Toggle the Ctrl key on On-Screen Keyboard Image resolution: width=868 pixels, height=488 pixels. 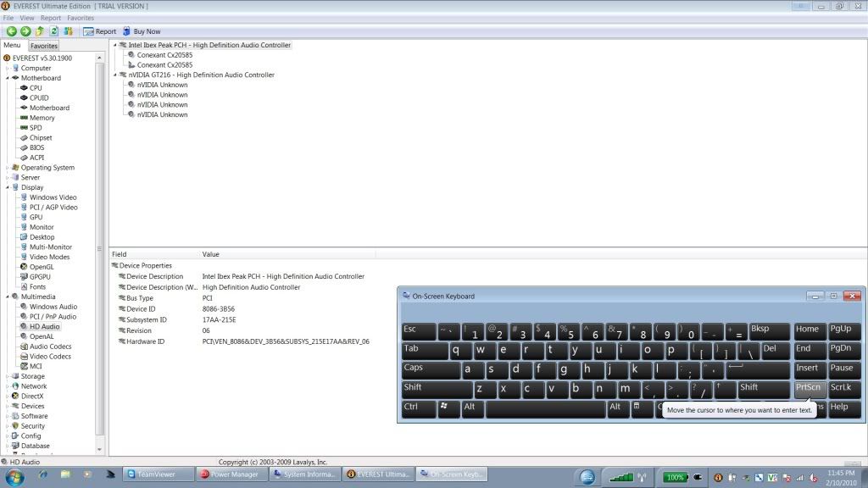[419, 408]
